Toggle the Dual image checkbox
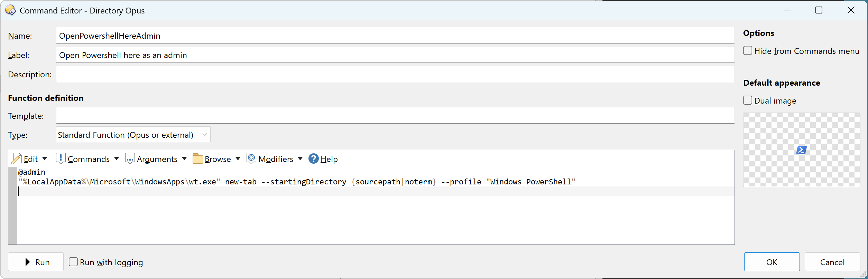 coord(748,100)
